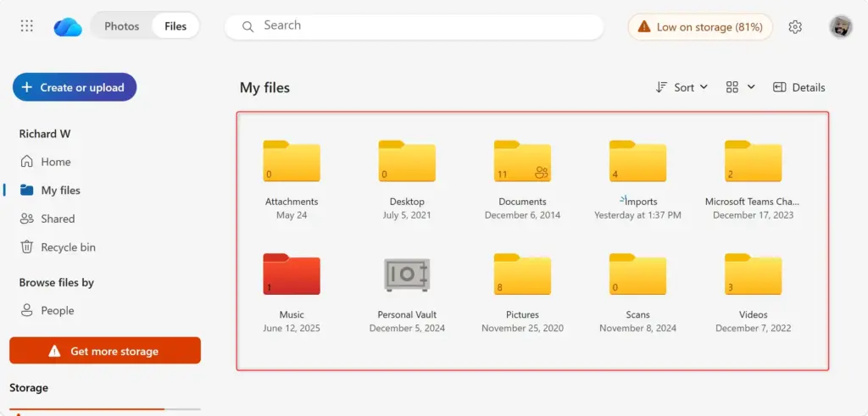Open the Microsoft Teams Chat folder

(x=753, y=162)
